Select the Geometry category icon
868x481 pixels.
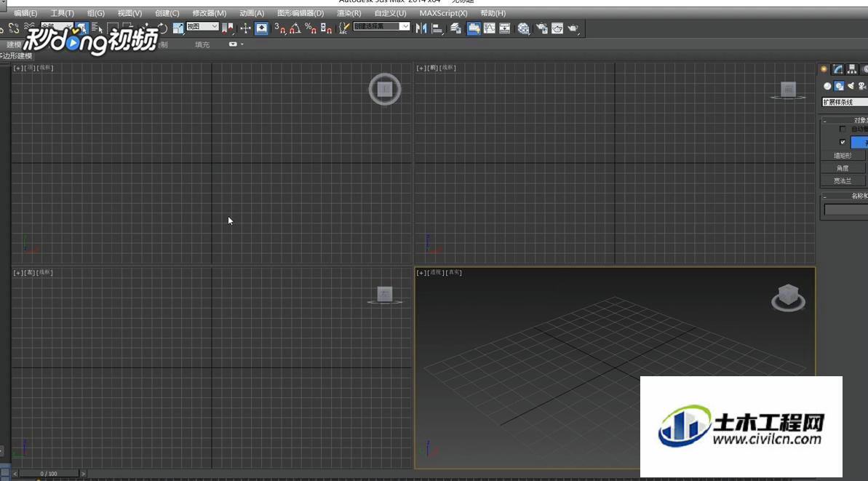pos(827,87)
